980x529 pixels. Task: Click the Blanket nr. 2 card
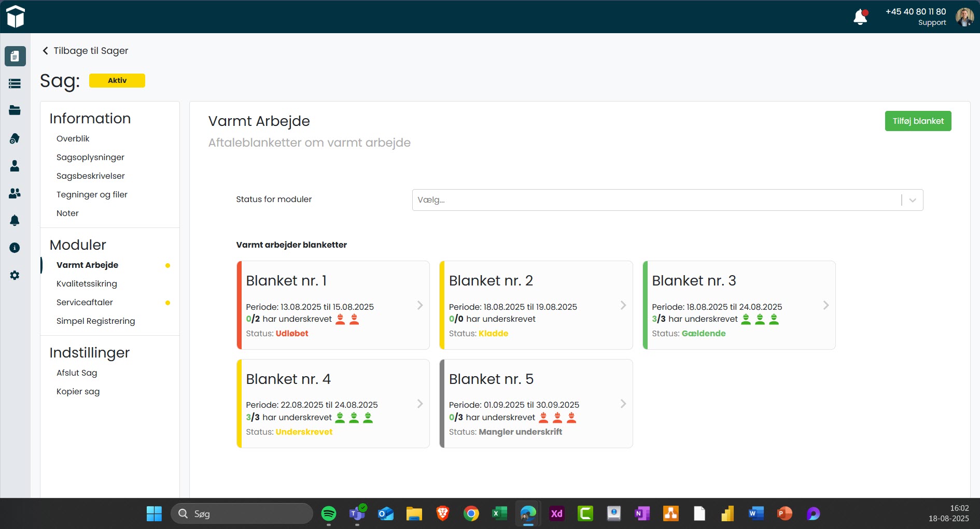pyautogui.click(x=535, y=305)
